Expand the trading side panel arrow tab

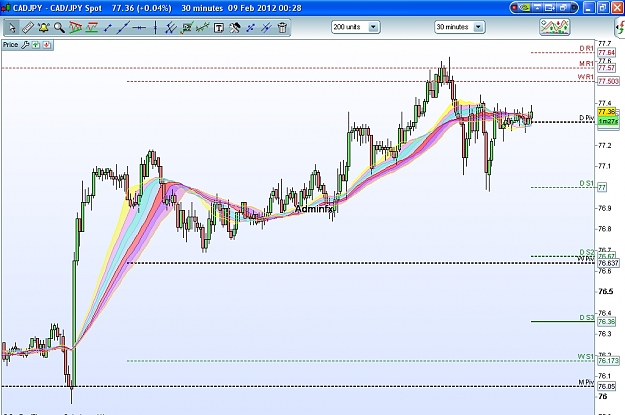pyautogui.click(x=620, y=28)
